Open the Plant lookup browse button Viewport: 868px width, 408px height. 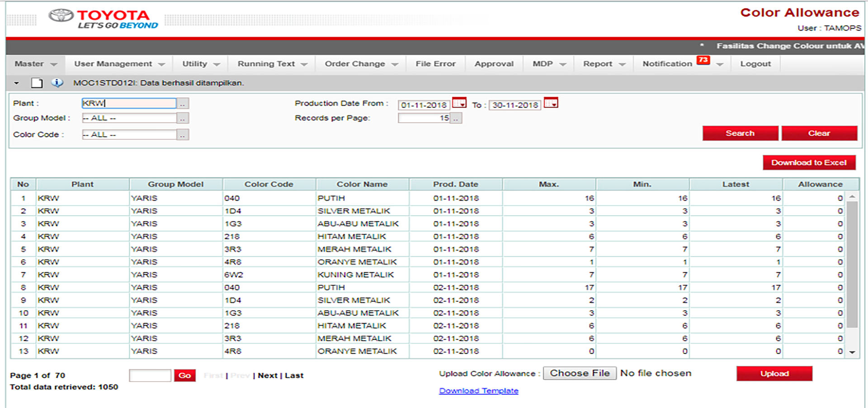pyautogui.click(x=183, y=104)
